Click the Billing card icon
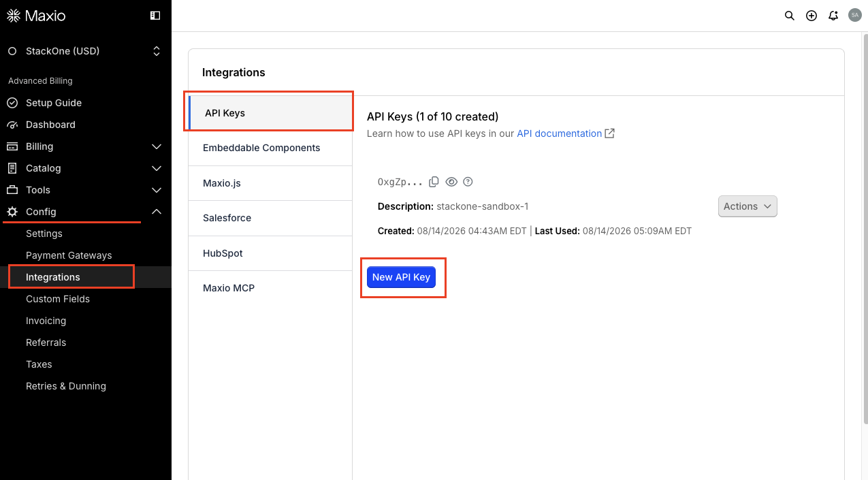The width and height of the screenshot is (868, 480). coord(12,146)
